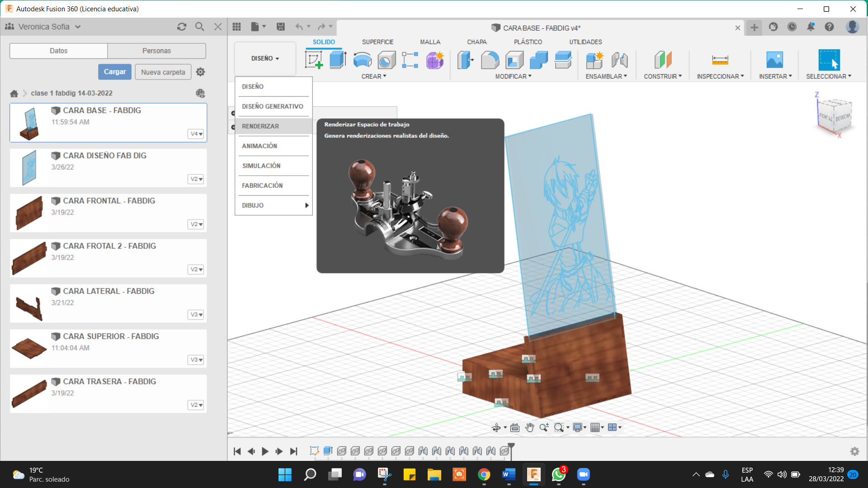
Task: Click the Offset Plane construct icon
Action: coord(663,60)
